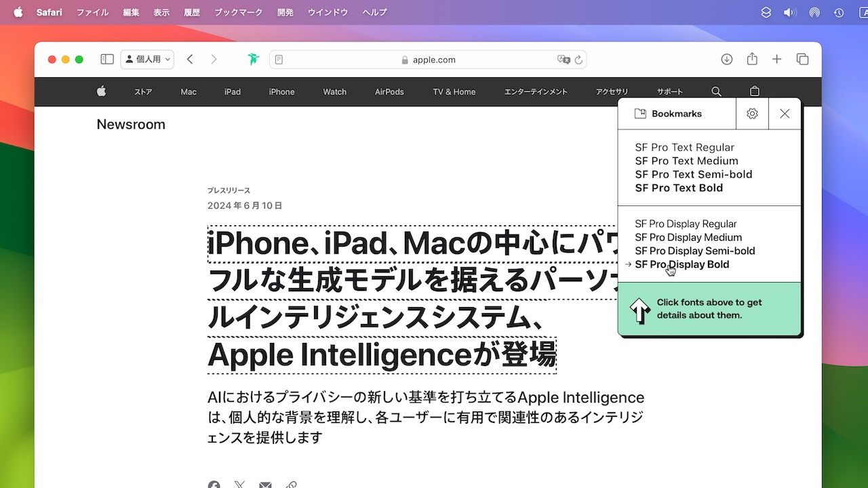
Task: Click the volume icon in menu bar
Action: pyautogui.click(x=790, y=12)
